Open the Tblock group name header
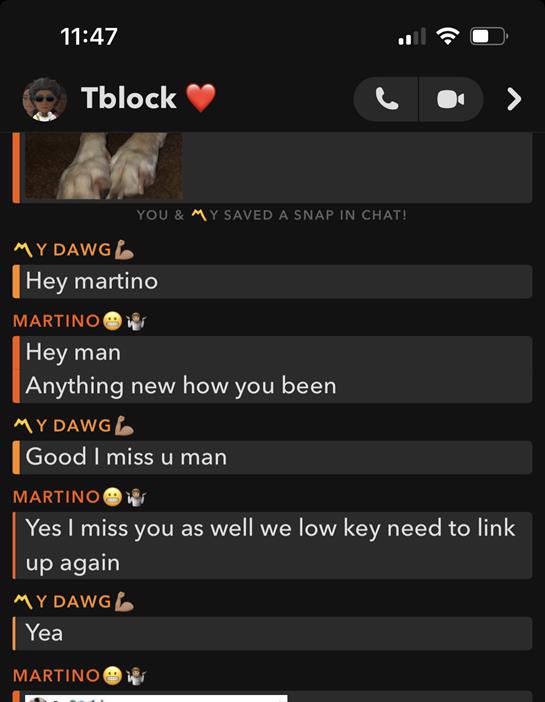The image size is (545, 702). click(129, 98)
